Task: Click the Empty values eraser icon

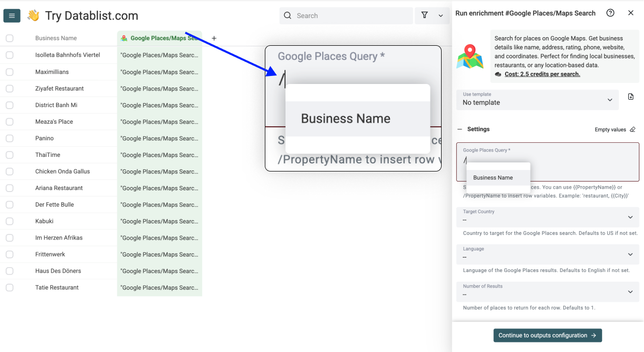Action: 632,129
